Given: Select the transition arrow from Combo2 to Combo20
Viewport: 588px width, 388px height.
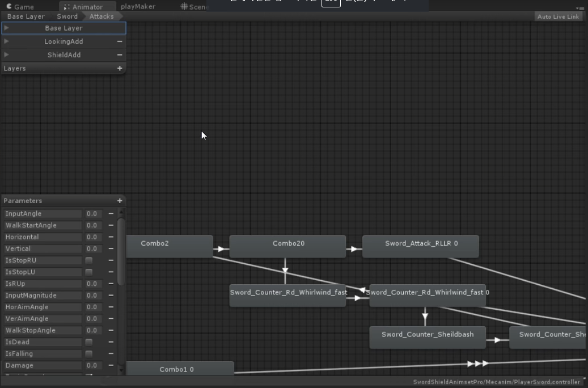Looking at the screenshot, I should point(221,249).
